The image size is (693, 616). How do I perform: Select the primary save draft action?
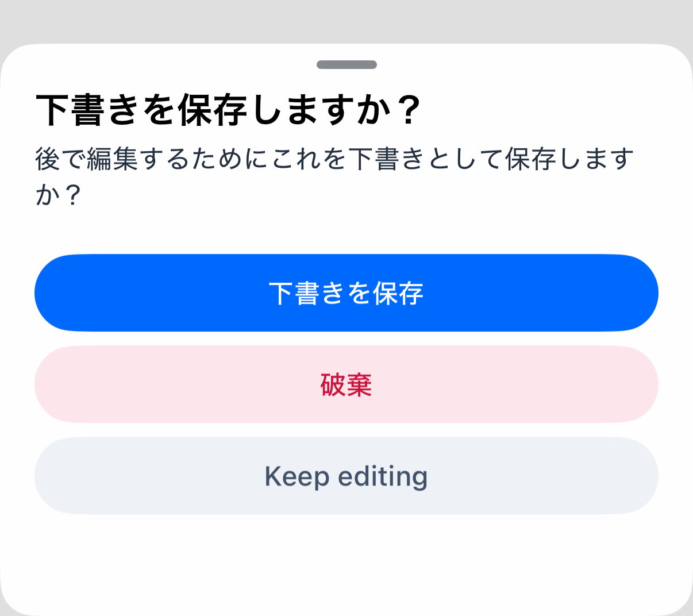[x=346, y=292]
